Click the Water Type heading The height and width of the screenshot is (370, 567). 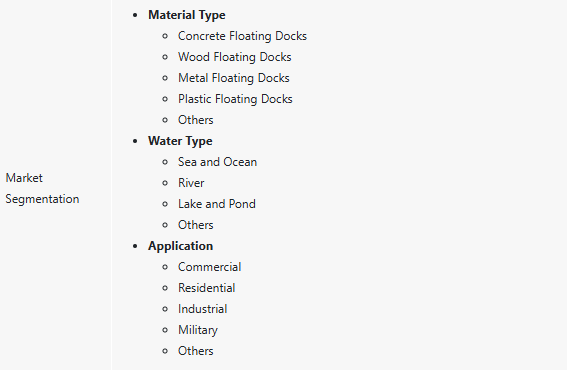click(x=180, y=141)
